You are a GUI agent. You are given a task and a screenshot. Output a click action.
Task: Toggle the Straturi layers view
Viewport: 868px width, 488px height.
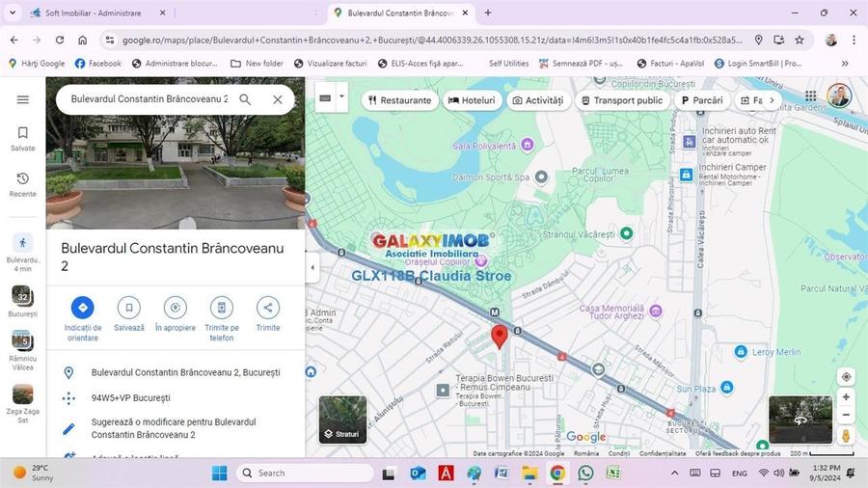pos(342,420)
